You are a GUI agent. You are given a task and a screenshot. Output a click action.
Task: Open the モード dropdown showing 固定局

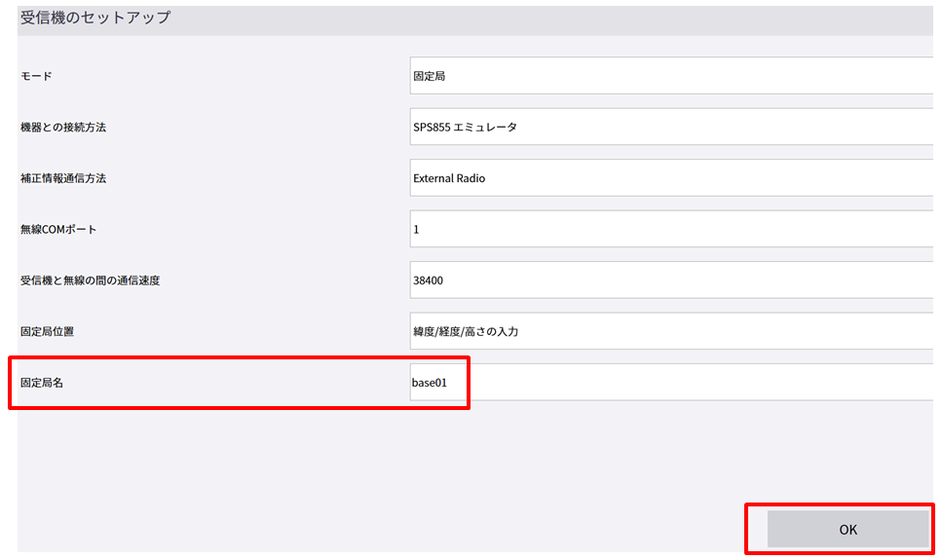coord(670,76)
